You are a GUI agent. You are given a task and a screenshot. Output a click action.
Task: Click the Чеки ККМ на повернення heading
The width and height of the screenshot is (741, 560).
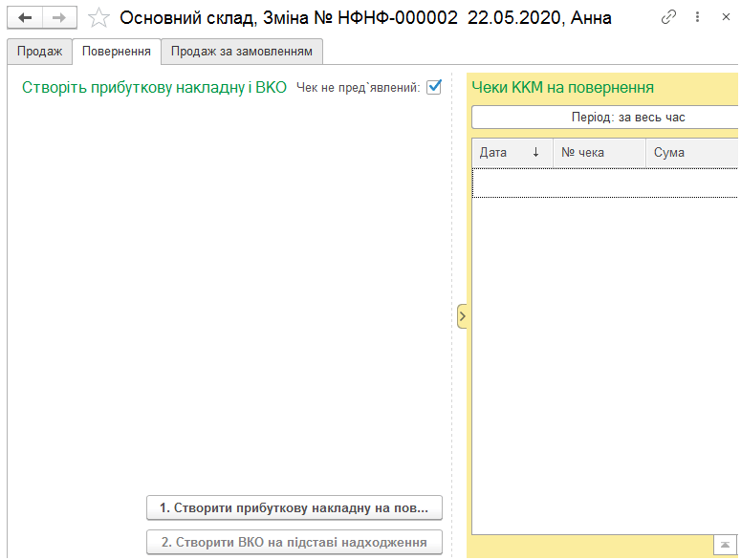click(x=563, y=87)
